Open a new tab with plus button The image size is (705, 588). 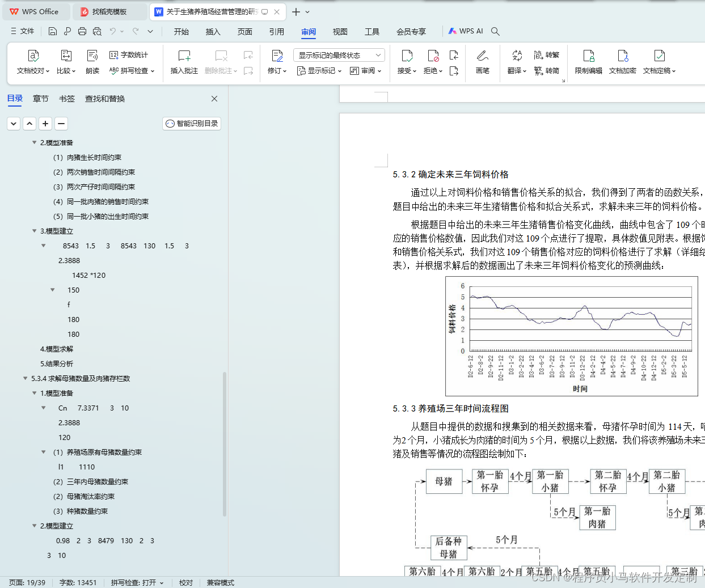[x=296, y=11]
